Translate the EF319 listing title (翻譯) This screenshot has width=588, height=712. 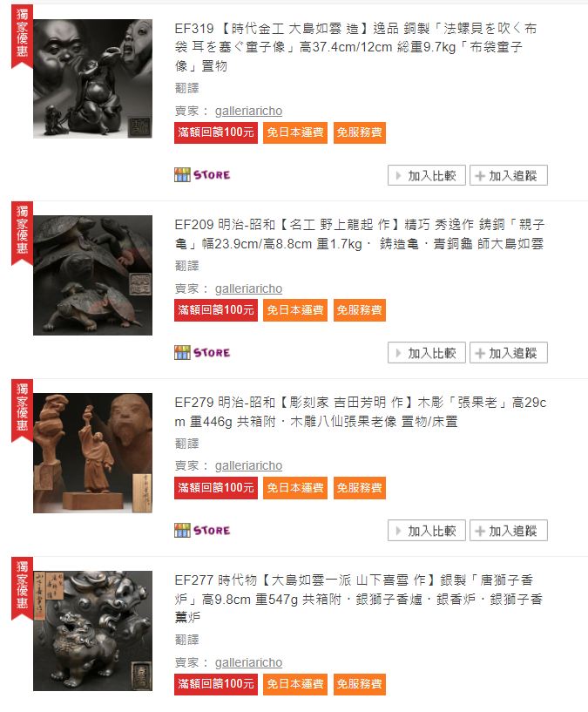point(187,88)
